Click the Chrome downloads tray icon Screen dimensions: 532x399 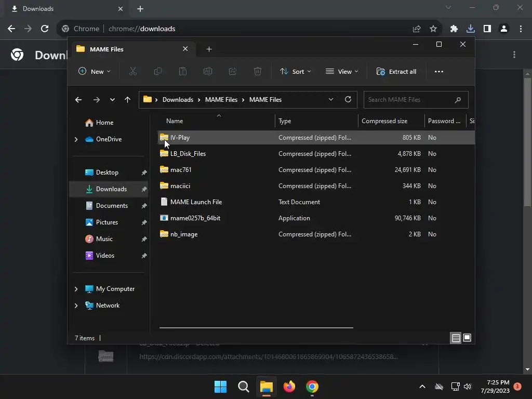pyautogui.click(x=470, y=29)
